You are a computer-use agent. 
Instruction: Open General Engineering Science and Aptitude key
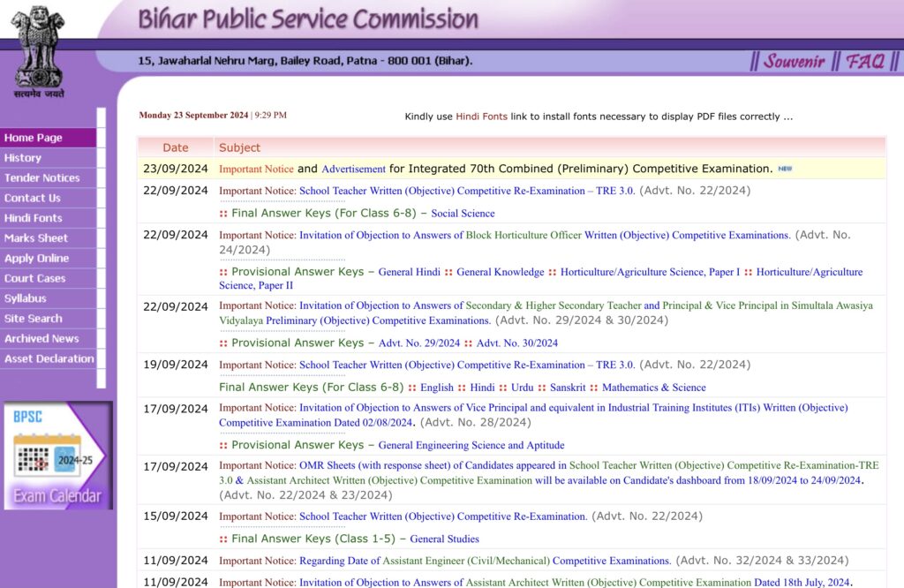(471, 445)
